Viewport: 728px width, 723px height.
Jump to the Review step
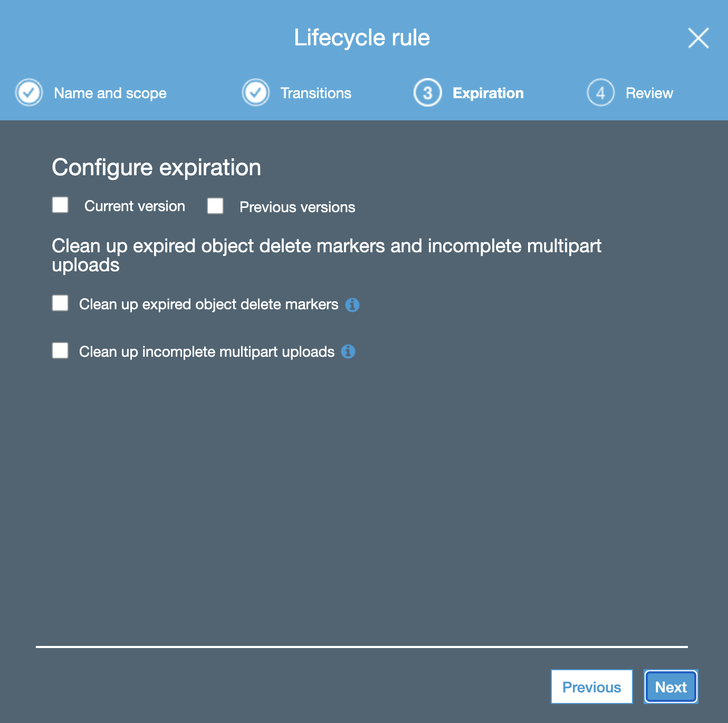point(649,93)
